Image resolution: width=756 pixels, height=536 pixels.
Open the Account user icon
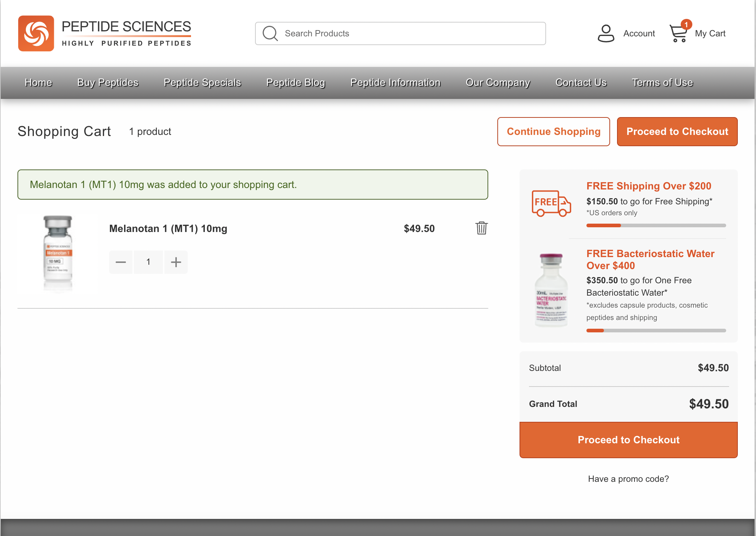pyautogui.click(x=606, y=33)
